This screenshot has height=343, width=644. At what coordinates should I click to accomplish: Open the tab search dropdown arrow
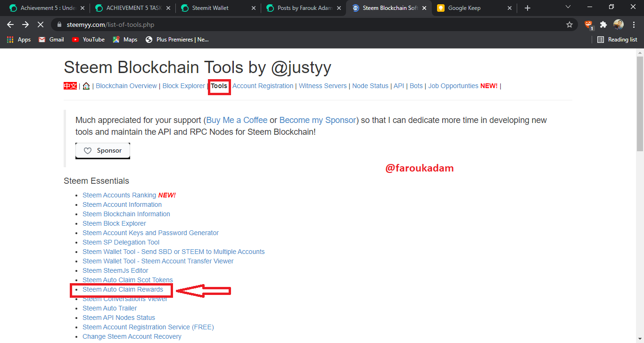click(568, 7)
